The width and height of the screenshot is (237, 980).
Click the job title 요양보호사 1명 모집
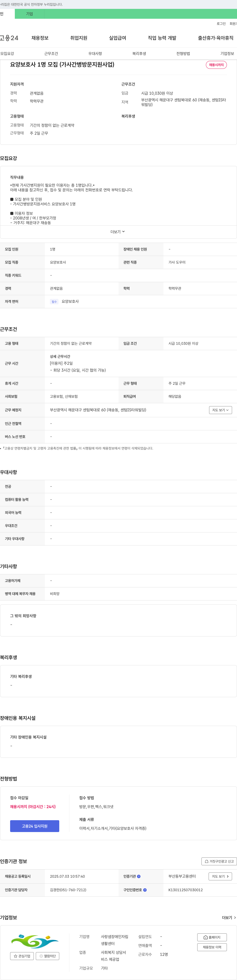[x=62, y=65]
